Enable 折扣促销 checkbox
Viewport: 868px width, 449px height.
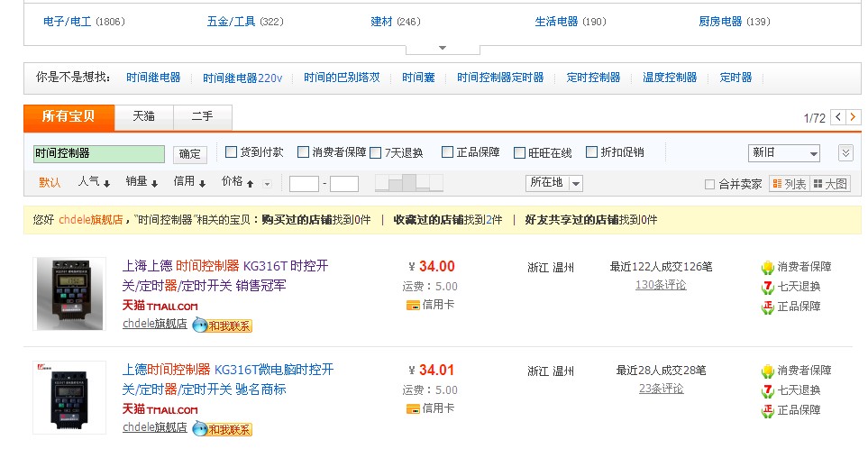coord(592,151)
